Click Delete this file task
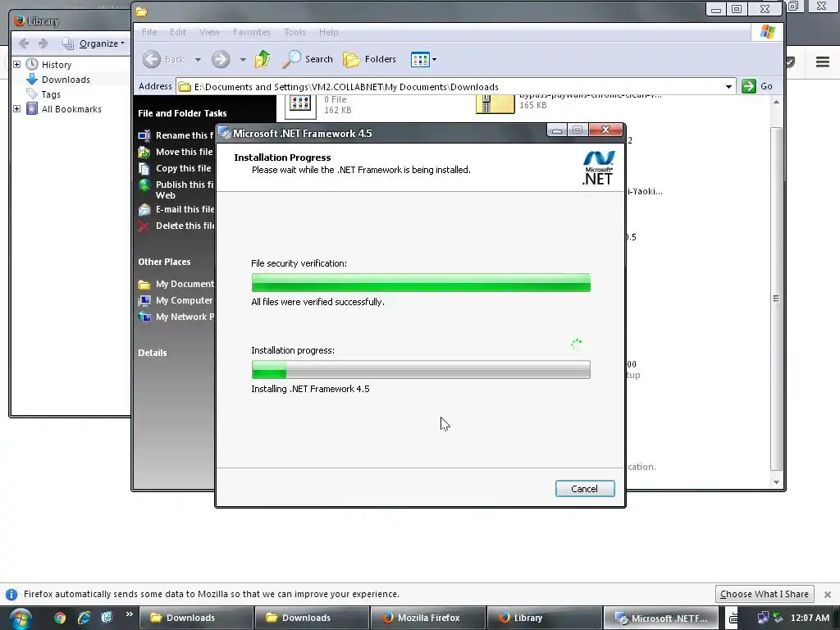 pyautogui.click(x=176, y=226)
